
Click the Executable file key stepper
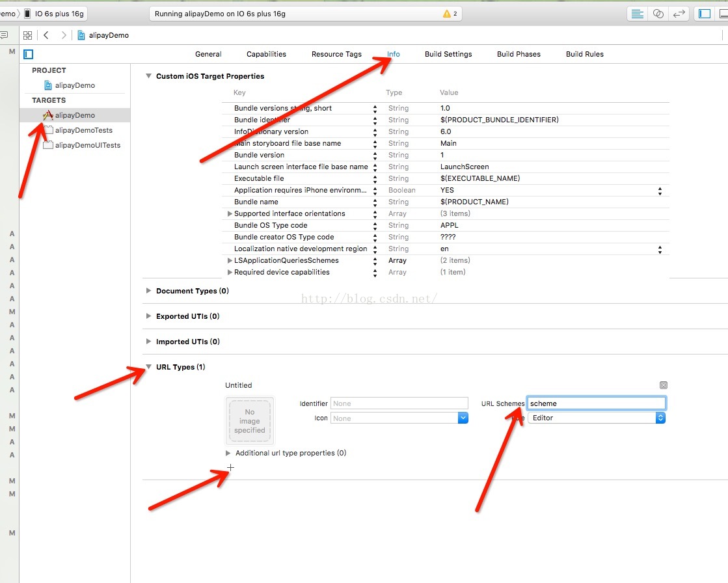click(375, 179)
